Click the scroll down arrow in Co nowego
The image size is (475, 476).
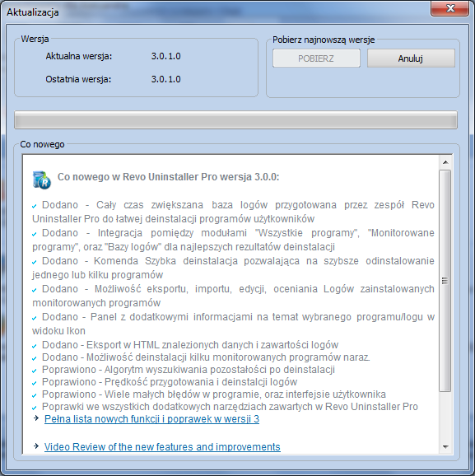[445, 446]
